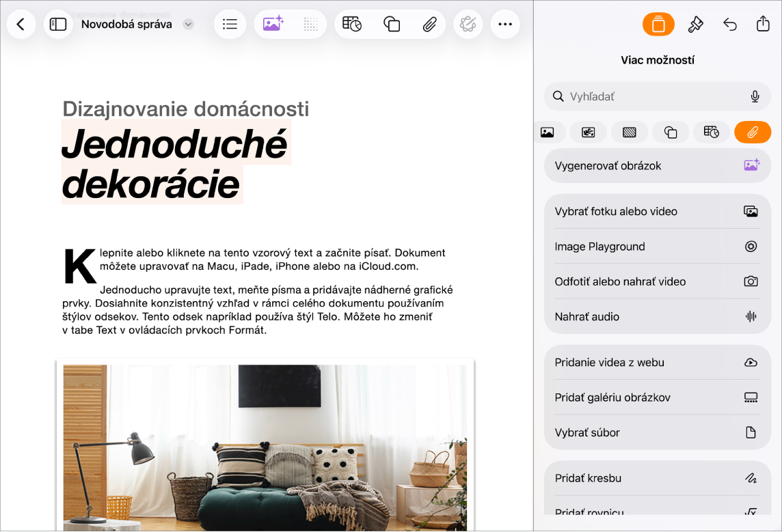This screenshot has width=782, height=532.
Task: Click the orange document view button
Action: click(x=658, y=24)
